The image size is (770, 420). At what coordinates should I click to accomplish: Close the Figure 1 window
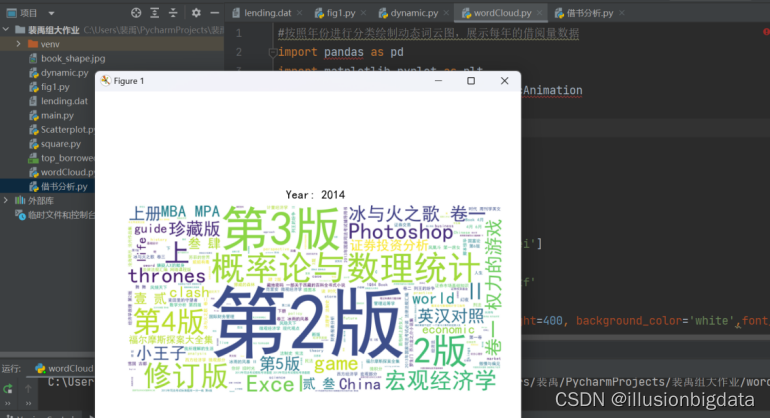click(504, 81)
